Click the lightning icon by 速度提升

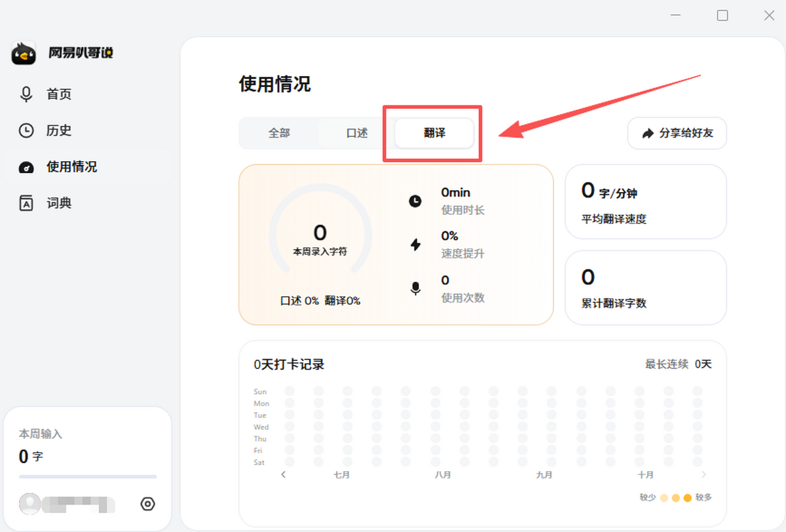coord(415,245)
